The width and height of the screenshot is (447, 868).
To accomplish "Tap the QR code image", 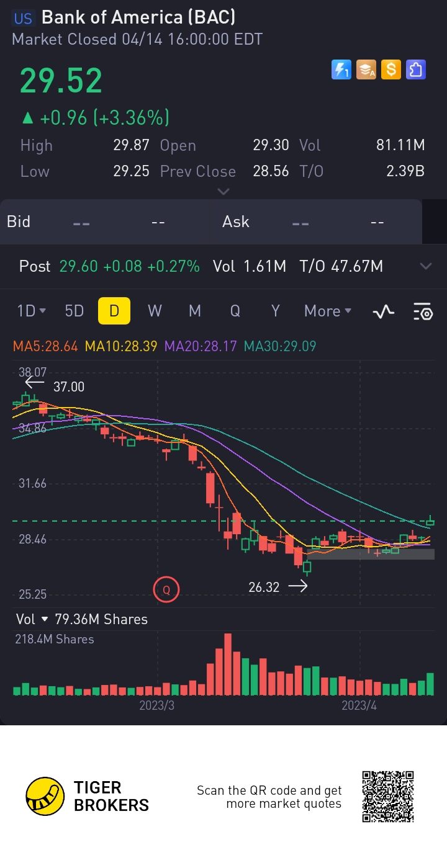I will (x=388, y=797).
